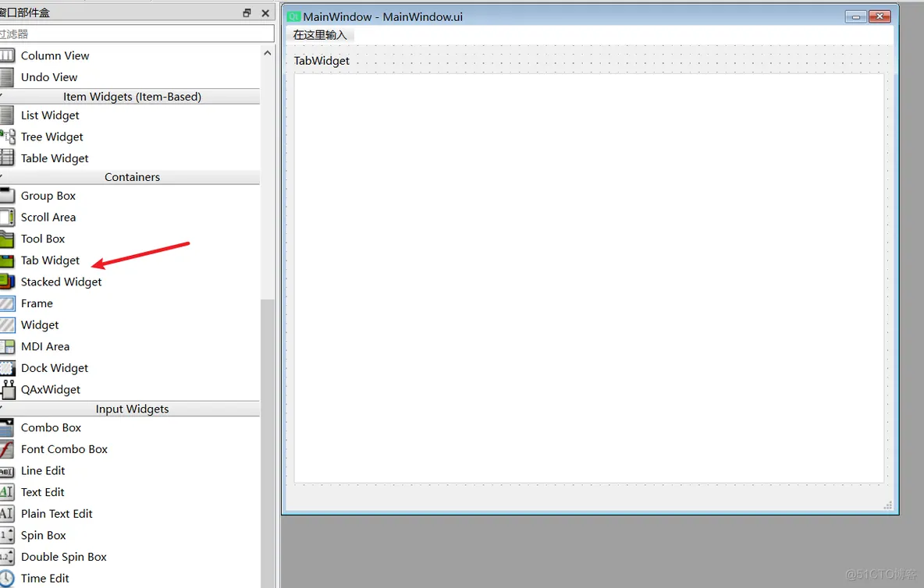Viewport: 924px width, 588px height.
Task: Close the widget box panel
Action: point(265,13)
